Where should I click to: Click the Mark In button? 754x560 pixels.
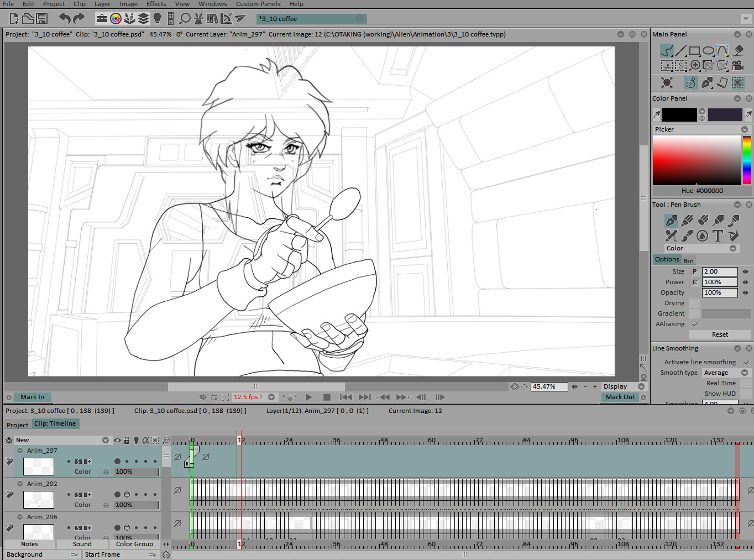pos(32,397)
